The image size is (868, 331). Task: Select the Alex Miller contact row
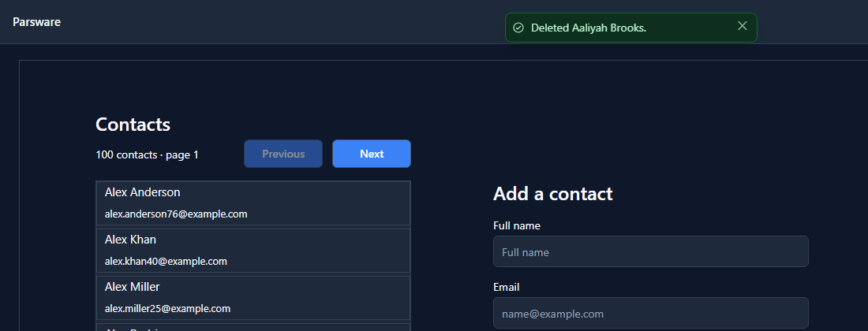point(253,298)
